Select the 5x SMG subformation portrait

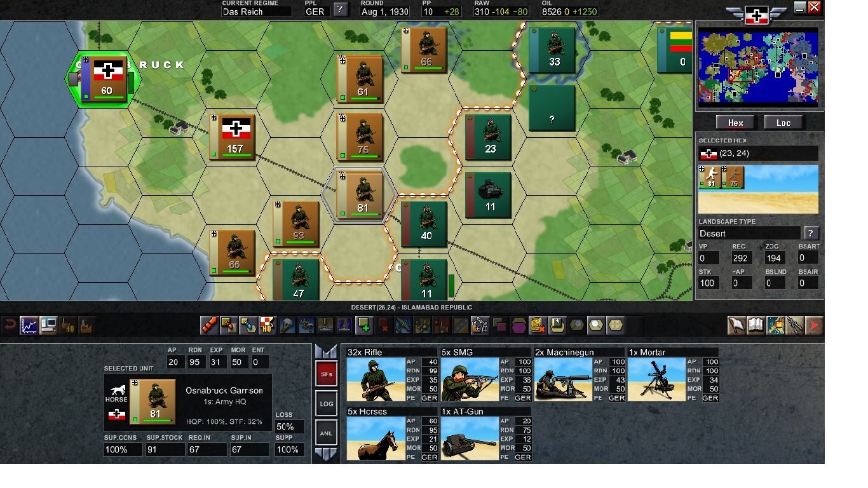click(x=470, y=379)
